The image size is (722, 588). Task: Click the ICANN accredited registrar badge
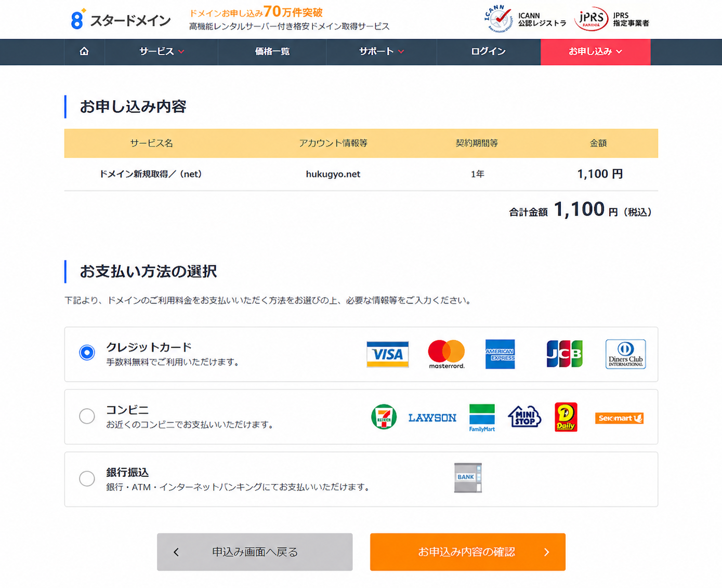[525, 19]
